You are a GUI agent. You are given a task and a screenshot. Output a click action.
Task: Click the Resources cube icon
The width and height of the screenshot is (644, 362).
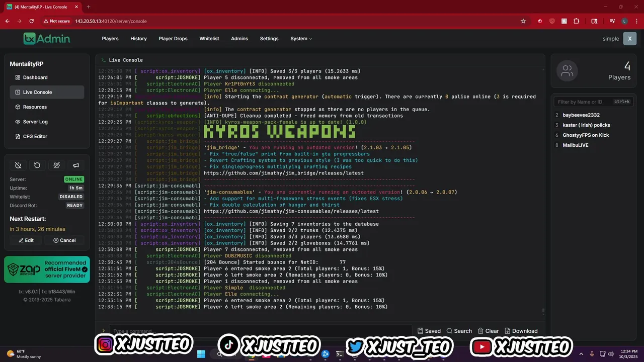(x=18, y=107)
